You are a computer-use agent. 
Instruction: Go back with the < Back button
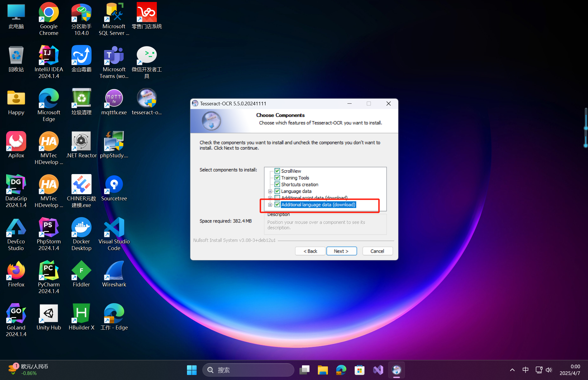(310, 251)
